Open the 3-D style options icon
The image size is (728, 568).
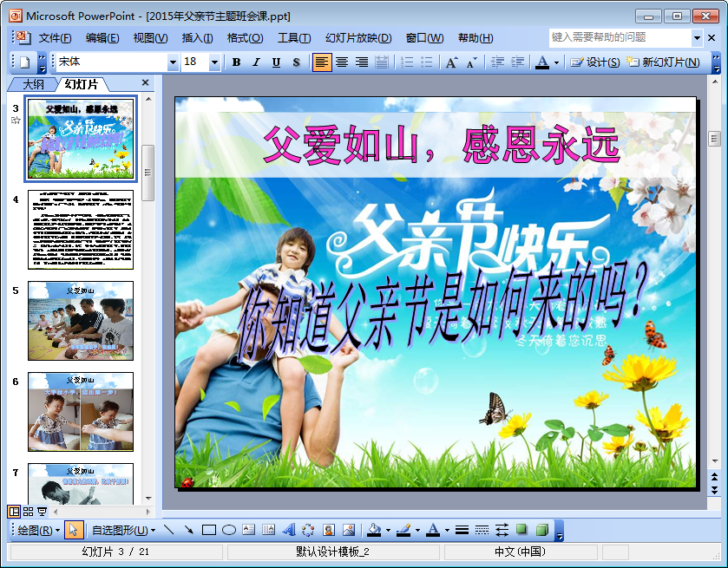tap(541, 530)
